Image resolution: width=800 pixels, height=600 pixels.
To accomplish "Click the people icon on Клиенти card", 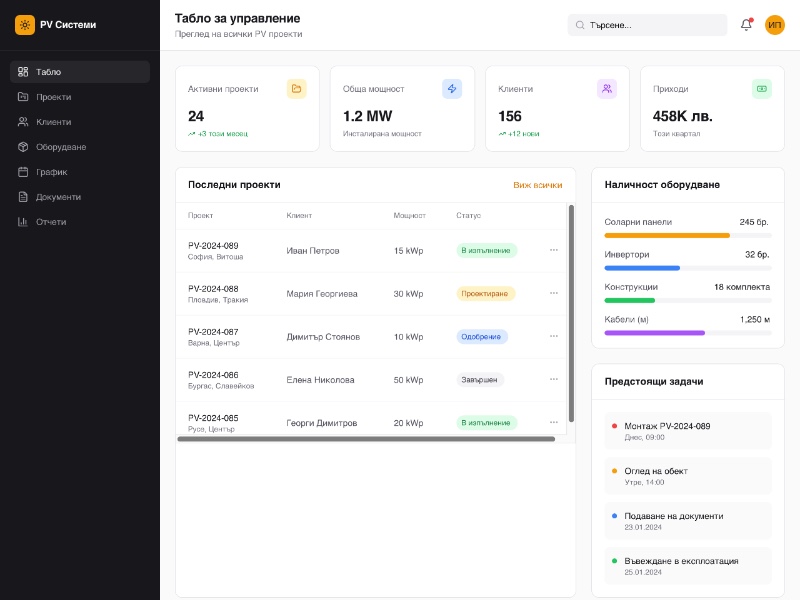I will point(607,89).
